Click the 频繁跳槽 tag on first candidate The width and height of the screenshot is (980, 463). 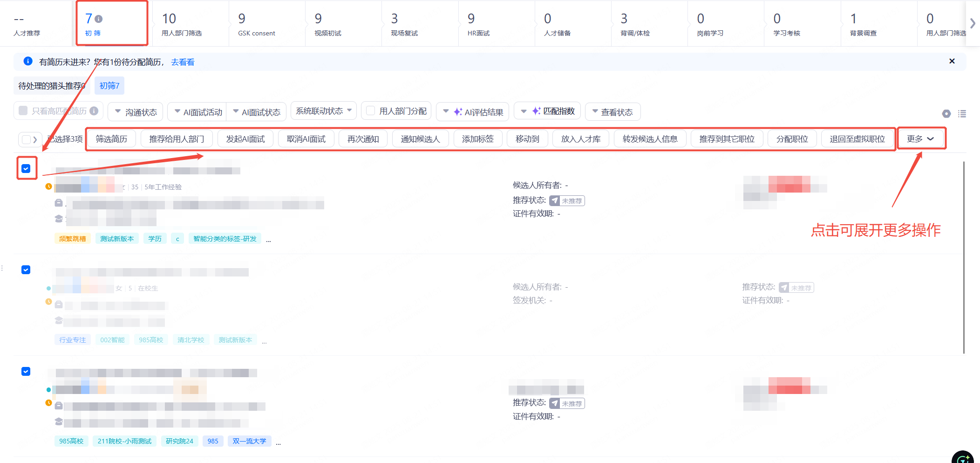coord(73,239)
